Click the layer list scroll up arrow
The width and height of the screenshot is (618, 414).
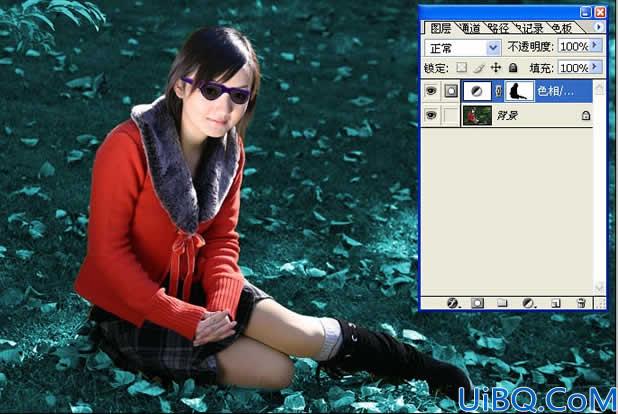click(x=599, y=89)
